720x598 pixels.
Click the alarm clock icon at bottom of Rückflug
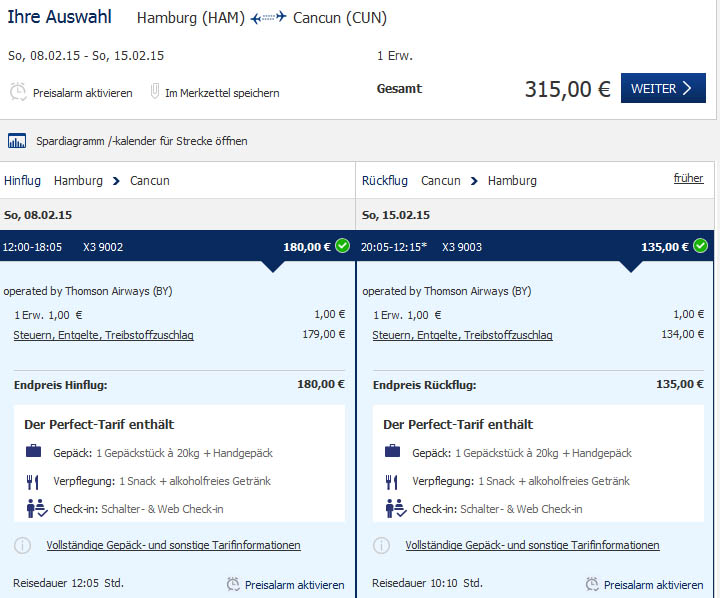click(592, 584)
